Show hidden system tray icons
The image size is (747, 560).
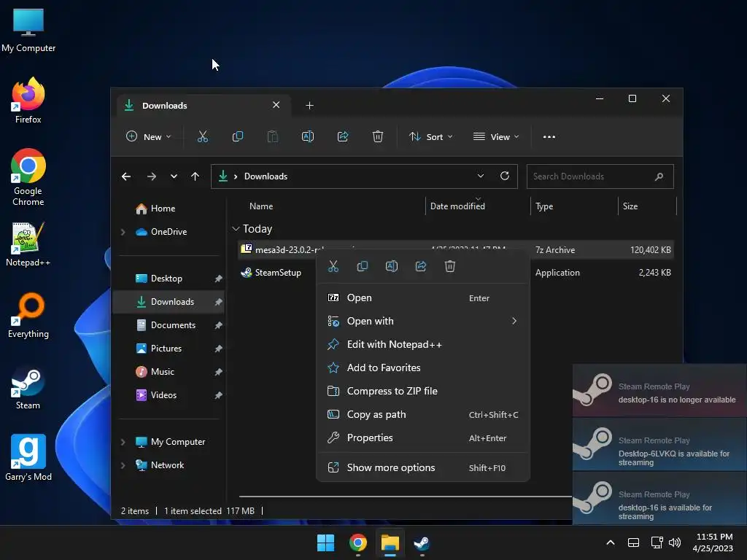(x=611, y=542)
